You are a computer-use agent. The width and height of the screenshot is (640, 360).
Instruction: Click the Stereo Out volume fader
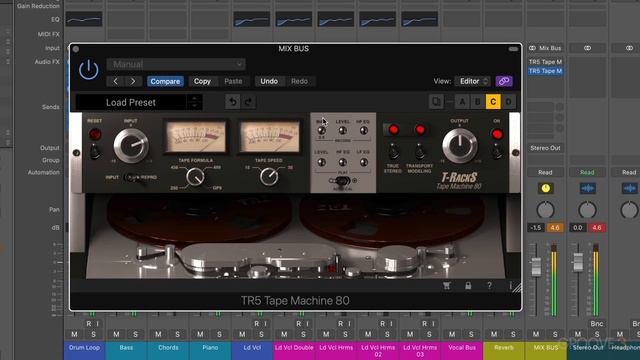coord(578,262)
